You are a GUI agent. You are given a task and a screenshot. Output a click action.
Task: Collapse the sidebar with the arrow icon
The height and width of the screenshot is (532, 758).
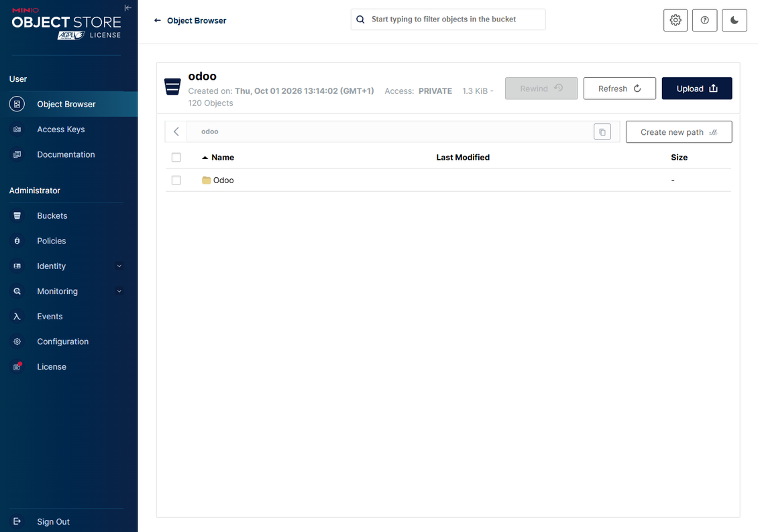click(127, 8)
